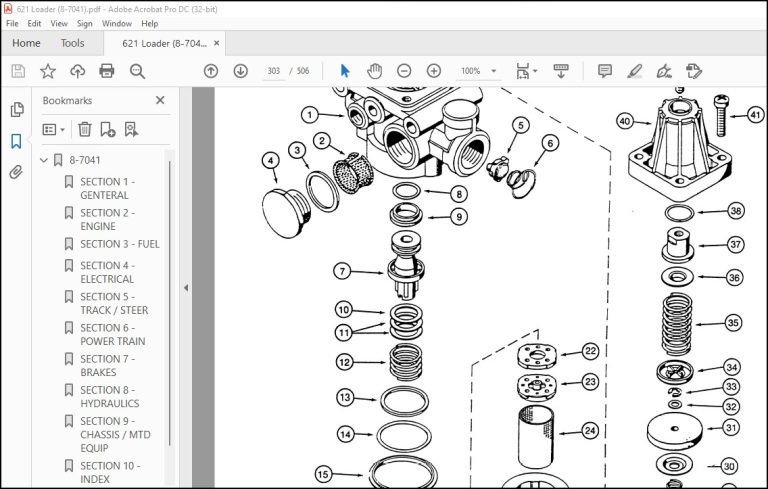Add file to favorites star icon
Screen dimensions: 768x489
(x=48, y=71)
